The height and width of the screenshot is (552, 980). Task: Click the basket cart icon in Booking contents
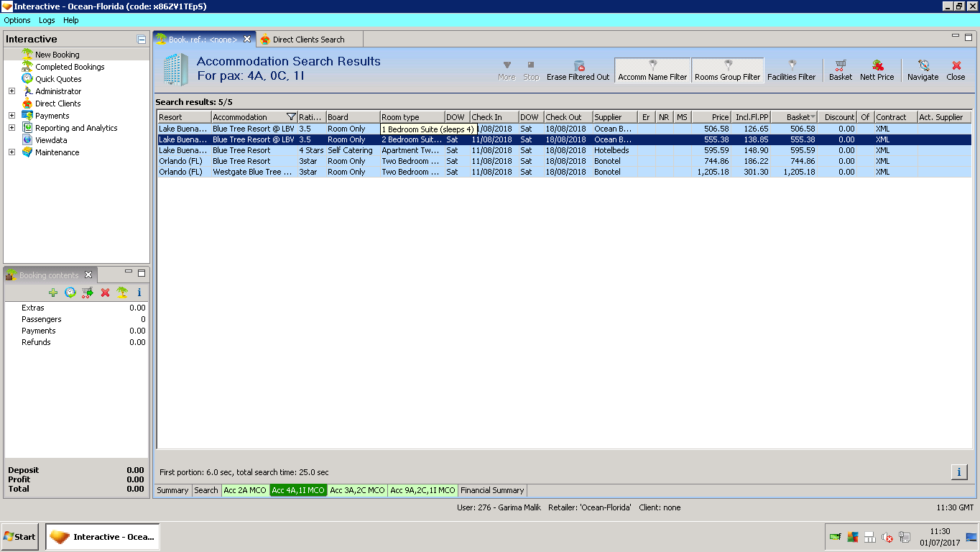coord(88,293)
